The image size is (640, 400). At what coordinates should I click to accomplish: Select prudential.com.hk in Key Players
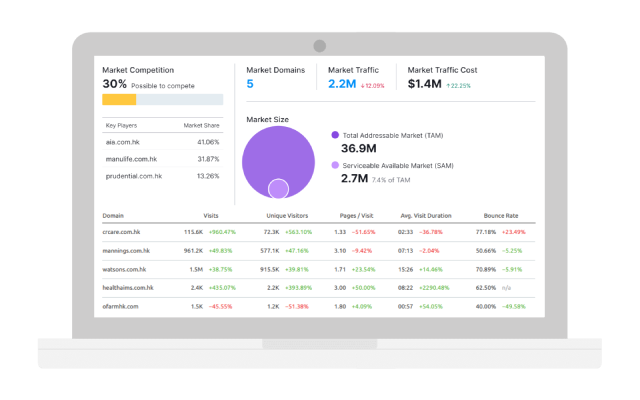tap(133, 176)
